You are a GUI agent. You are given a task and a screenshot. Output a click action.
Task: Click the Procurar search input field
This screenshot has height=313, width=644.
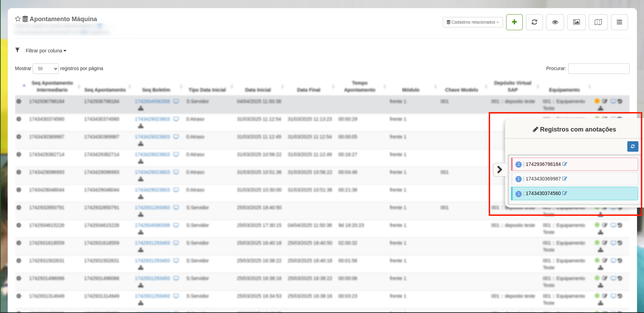(598, 69)
